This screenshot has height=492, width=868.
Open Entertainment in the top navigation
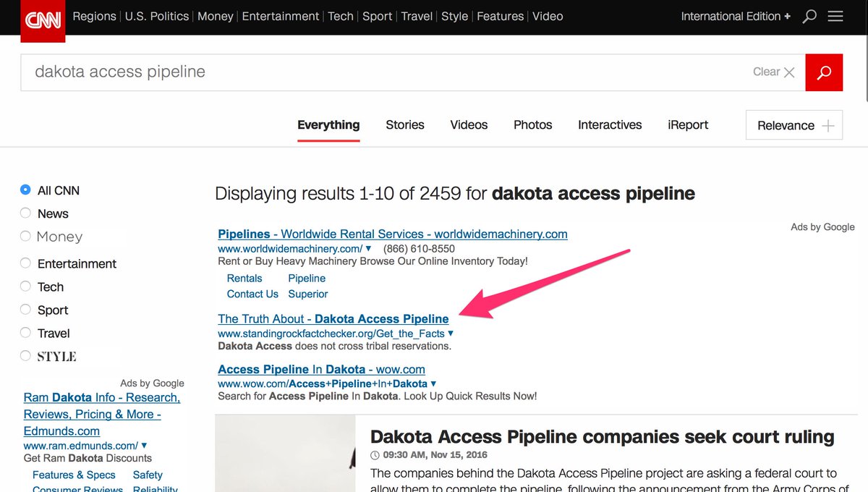tap(281, 16)
